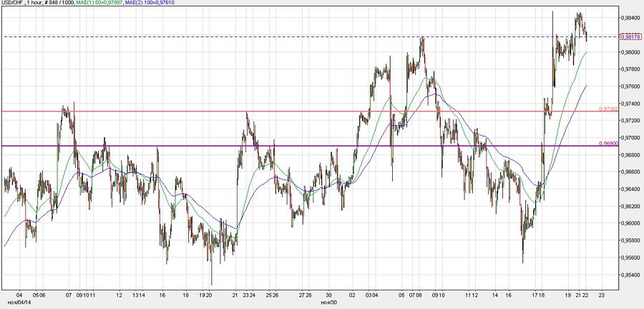644x309 pixels.
Task: Click date tick 09 10 11 on time axis
Action: pyautogui.click(x=87, y=295)
